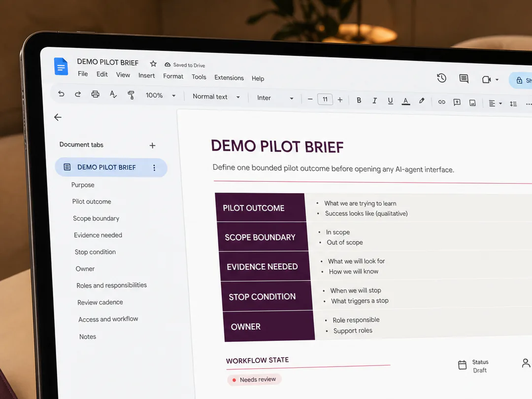
Task: Click the Insert link icon
Action: coord(441,102)
